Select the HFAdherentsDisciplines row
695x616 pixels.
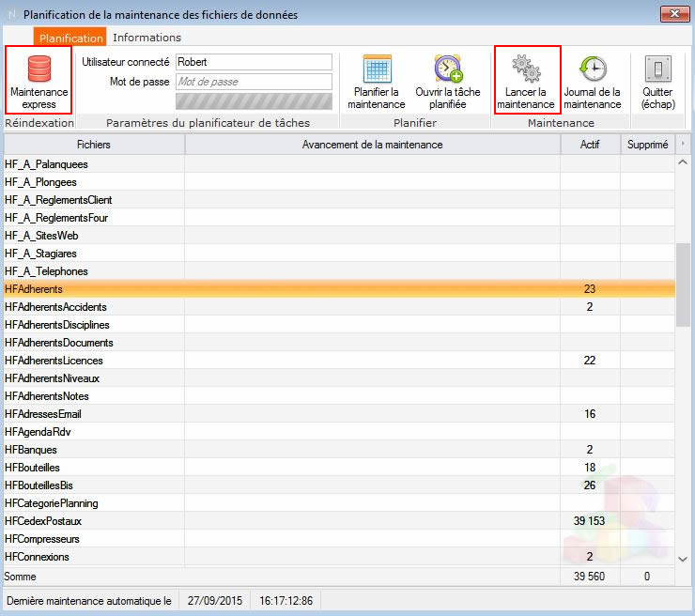point(339,325)
